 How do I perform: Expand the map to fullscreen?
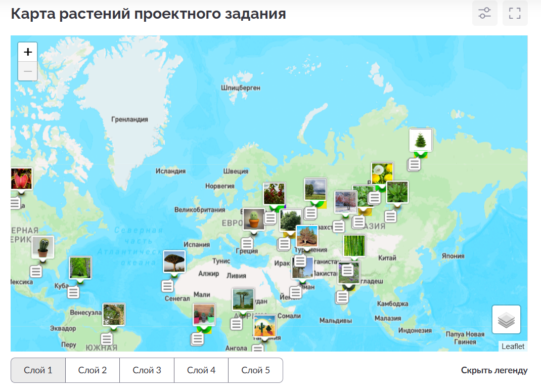pyautogui.click(x=515, y=13)
